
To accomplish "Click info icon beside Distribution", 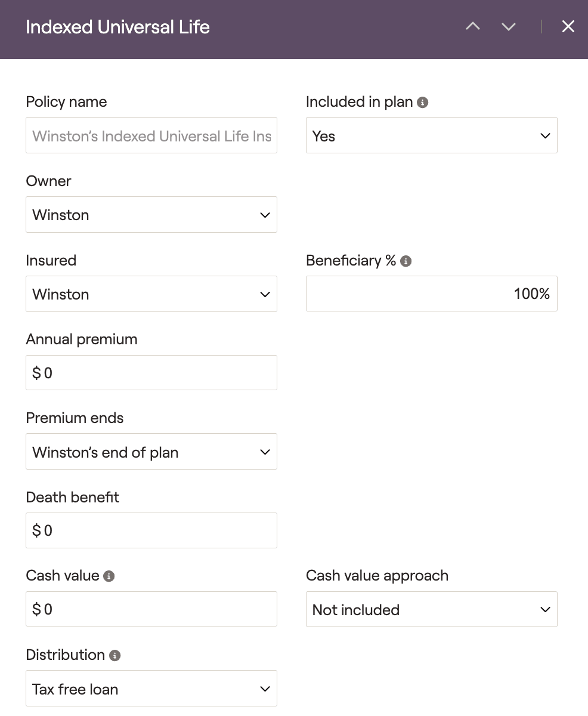I will pos(114,656).
